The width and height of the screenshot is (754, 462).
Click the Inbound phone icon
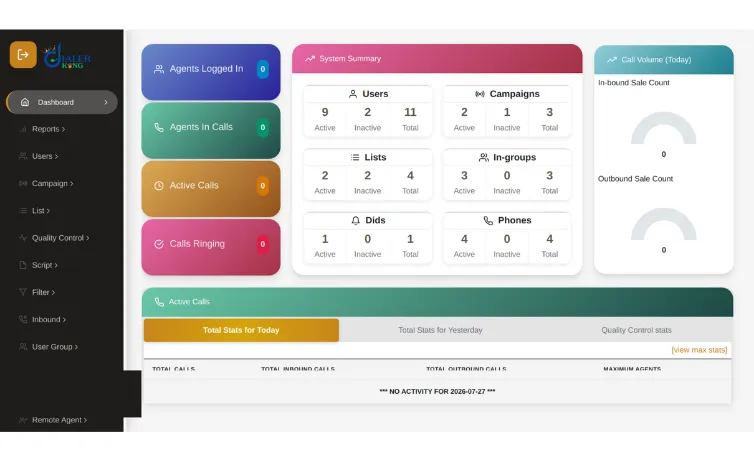tap(23, 319)
